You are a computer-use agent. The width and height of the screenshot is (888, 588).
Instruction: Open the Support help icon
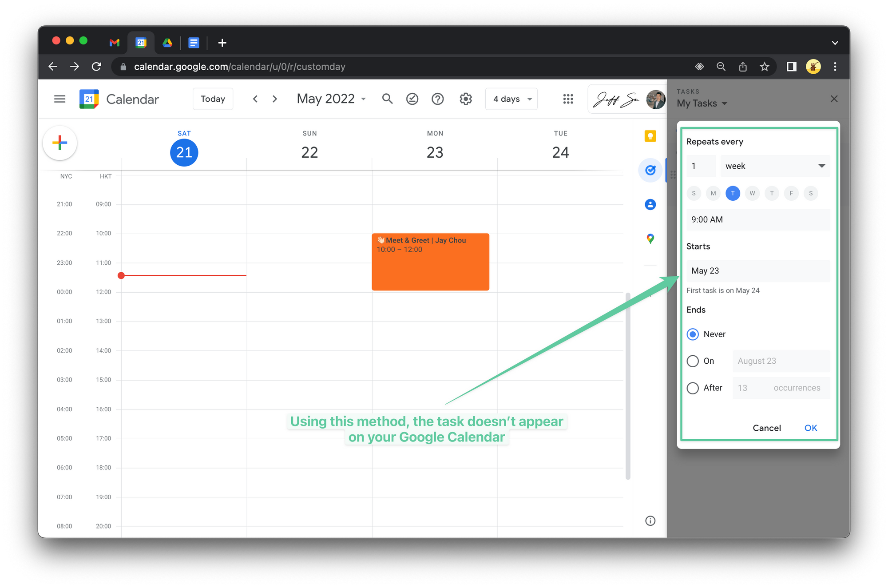pyautogui.click(x=438, y=99)
